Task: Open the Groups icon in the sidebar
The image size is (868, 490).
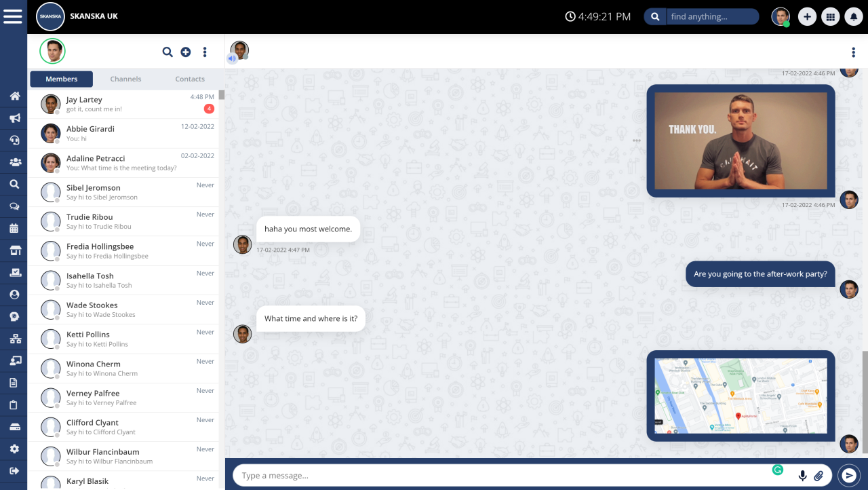Action: click(x=14, y=162)
